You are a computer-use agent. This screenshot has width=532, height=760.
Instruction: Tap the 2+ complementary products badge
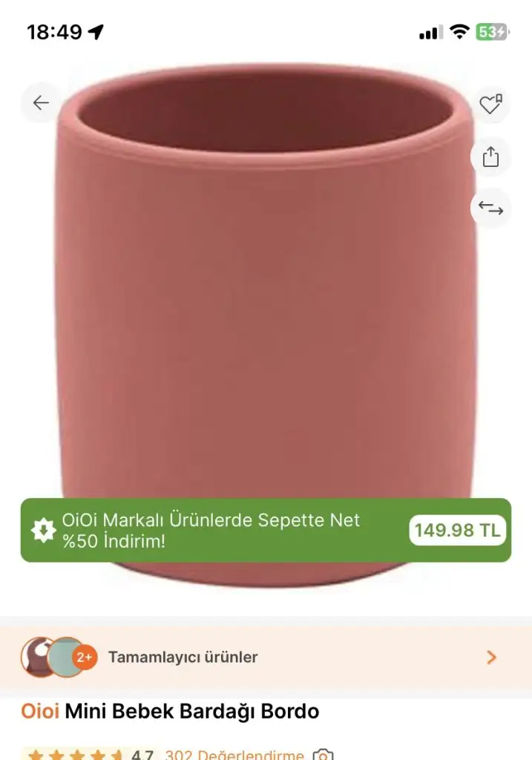pyautogui.click(x=85, y=658)
